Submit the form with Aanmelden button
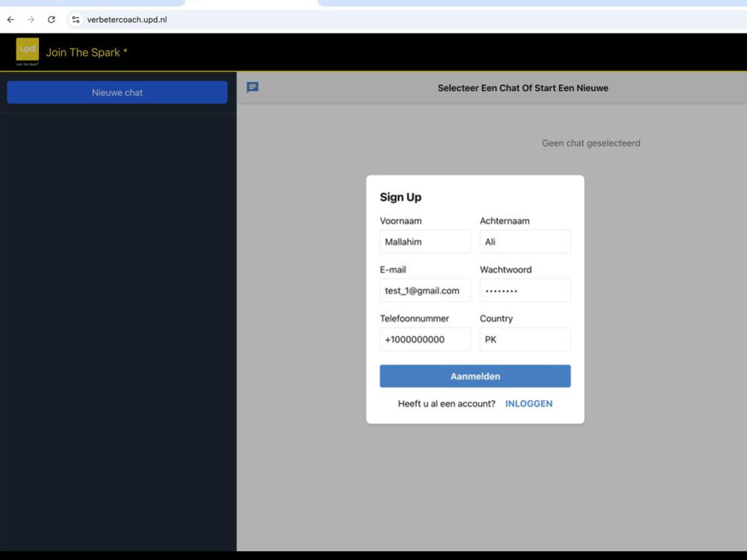Screen dimensions: 747x560 point(475,376)
